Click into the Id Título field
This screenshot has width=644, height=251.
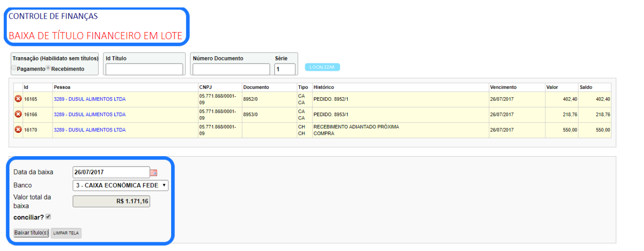click(x=144, y=69)
